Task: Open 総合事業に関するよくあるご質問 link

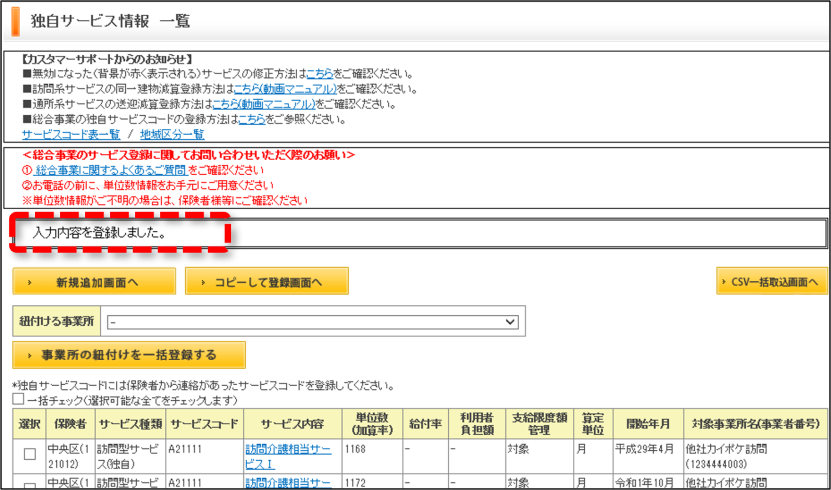Action: pyautogui.click(x=110, y=170)
